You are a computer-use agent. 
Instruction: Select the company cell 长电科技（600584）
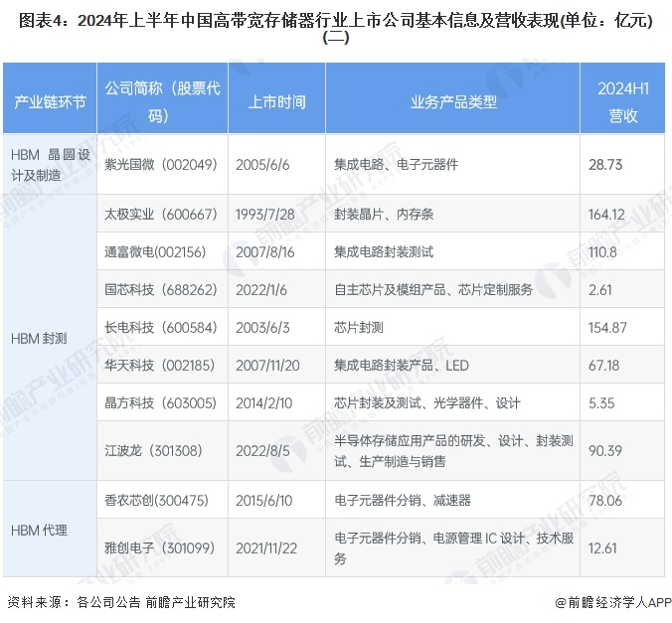(161, 327)
